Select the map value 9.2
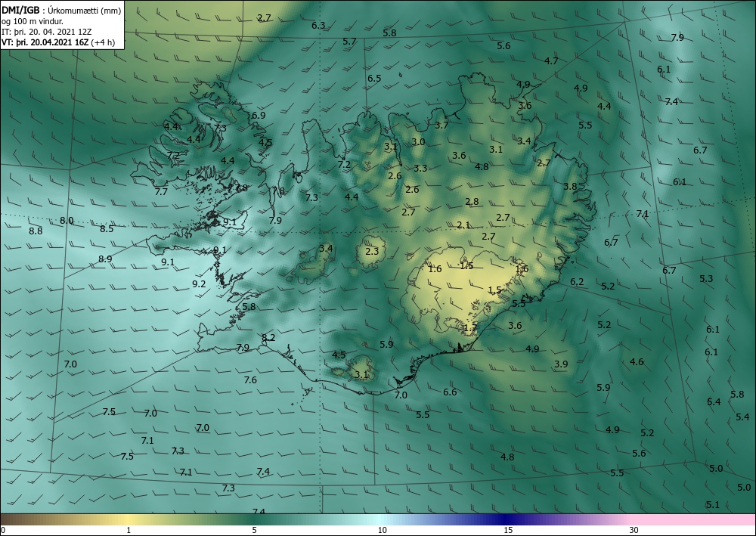This screenshot has width=756, height=536. click(x=199, y=284)
